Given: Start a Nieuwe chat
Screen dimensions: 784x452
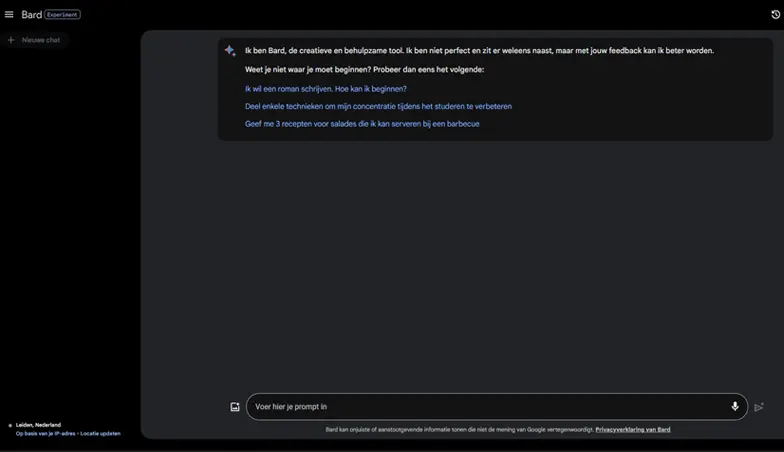Looking at the screenshot, I should tap(34, 40).
